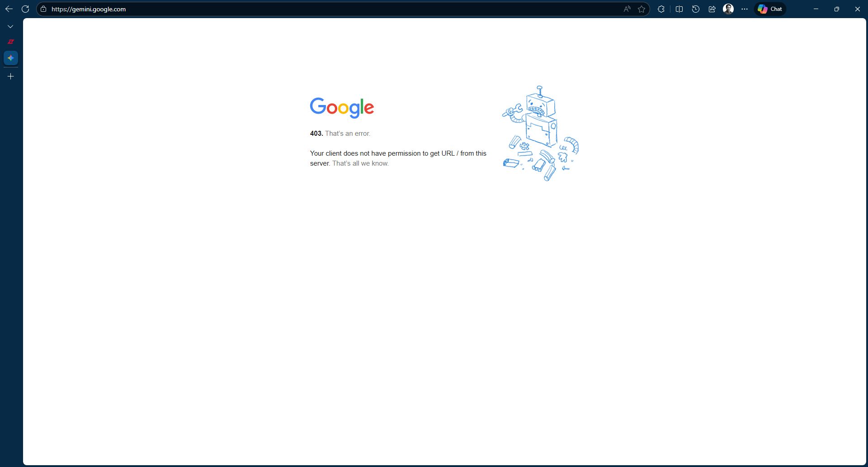Open the user profile avatar

pyautogui.click(x=728, y=9)
